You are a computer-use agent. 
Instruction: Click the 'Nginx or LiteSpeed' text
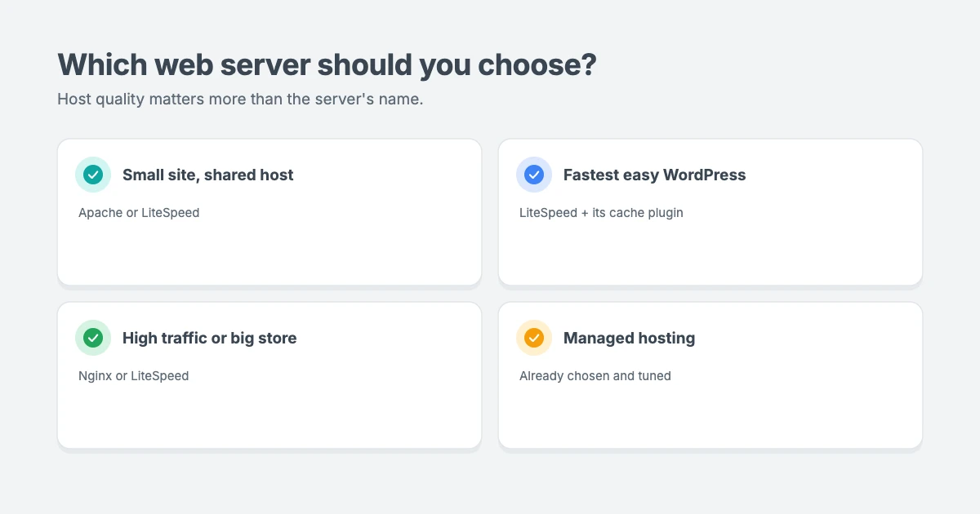tap(134, 376)
